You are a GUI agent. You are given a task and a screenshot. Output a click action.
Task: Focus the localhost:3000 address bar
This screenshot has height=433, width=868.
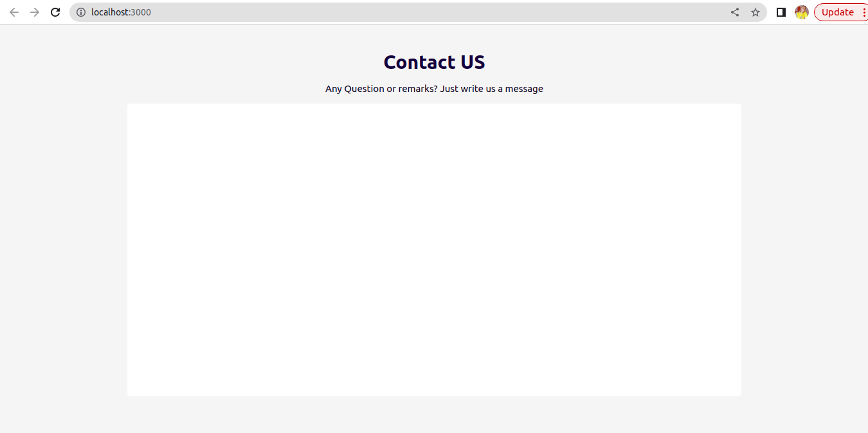coord(418,12)
